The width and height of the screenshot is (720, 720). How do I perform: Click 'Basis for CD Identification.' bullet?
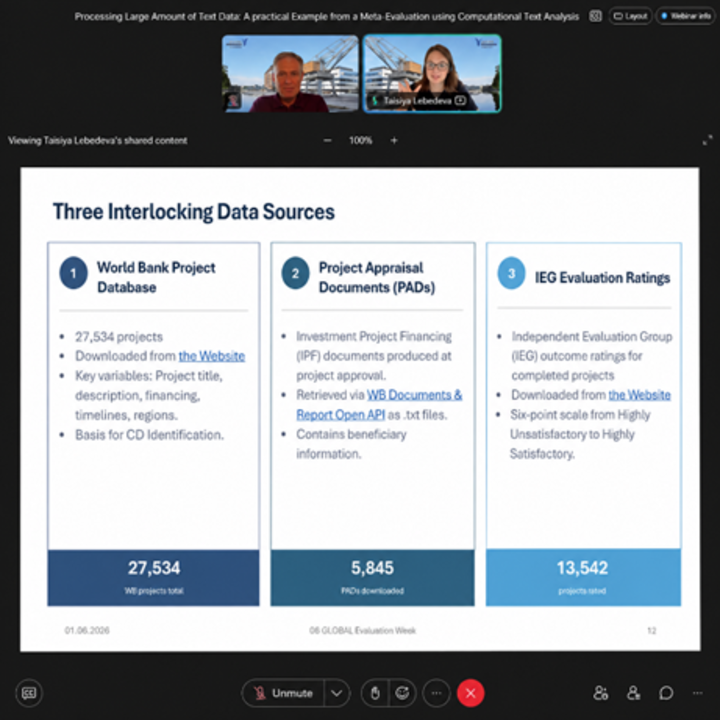pos(149,435)
